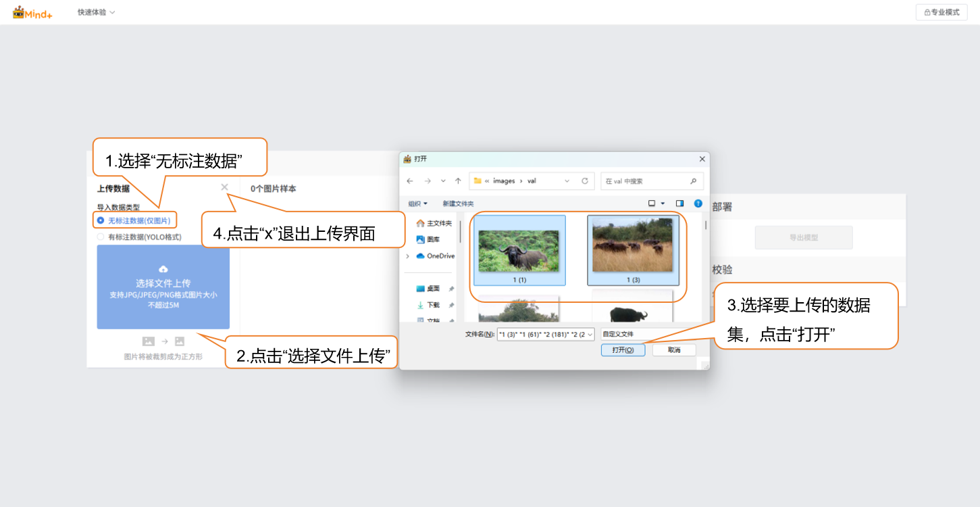
Task: Click the back arrow in the file dialog
Action: click(x=410, y=181)
